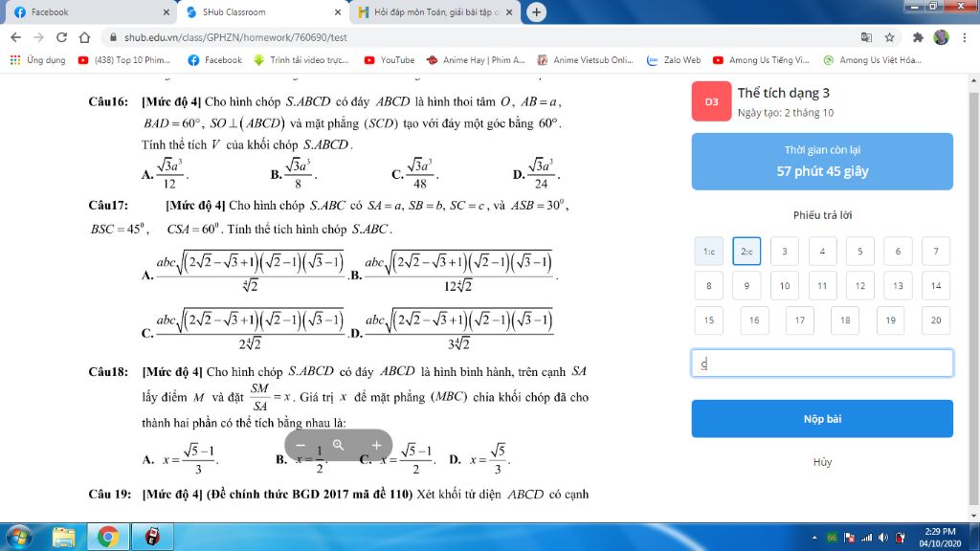Select answer box 6 in answer sheet
Image resolution: width=980 pixels, height=551 pixels.
(x=898, y=252)
